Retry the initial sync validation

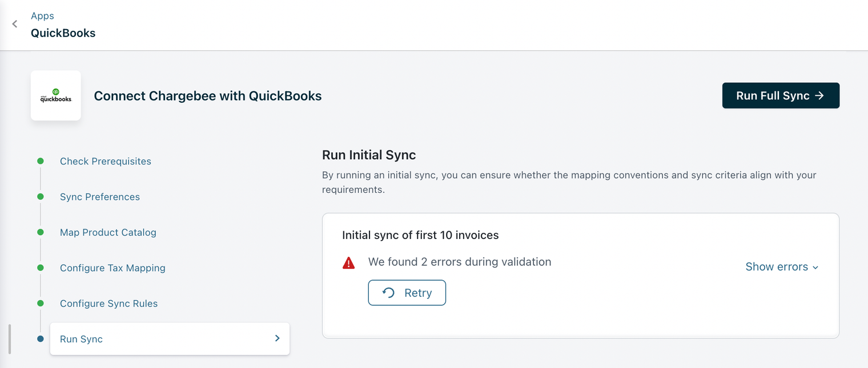[x=407, y=293]
